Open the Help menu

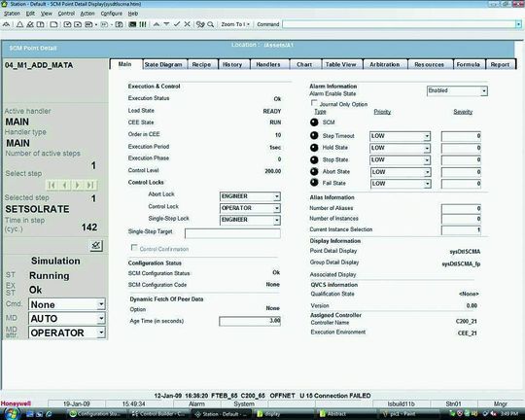[x=133, y=14]
